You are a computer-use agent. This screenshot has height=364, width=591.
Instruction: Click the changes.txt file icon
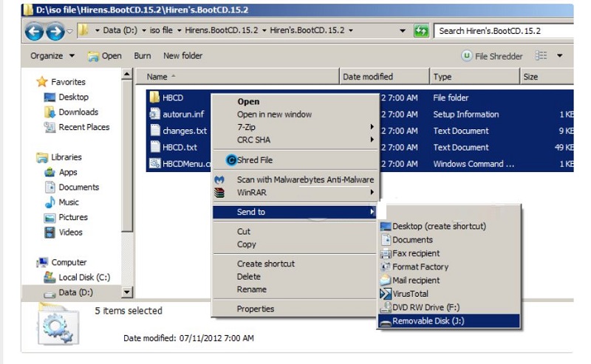(x=155, y=131)
